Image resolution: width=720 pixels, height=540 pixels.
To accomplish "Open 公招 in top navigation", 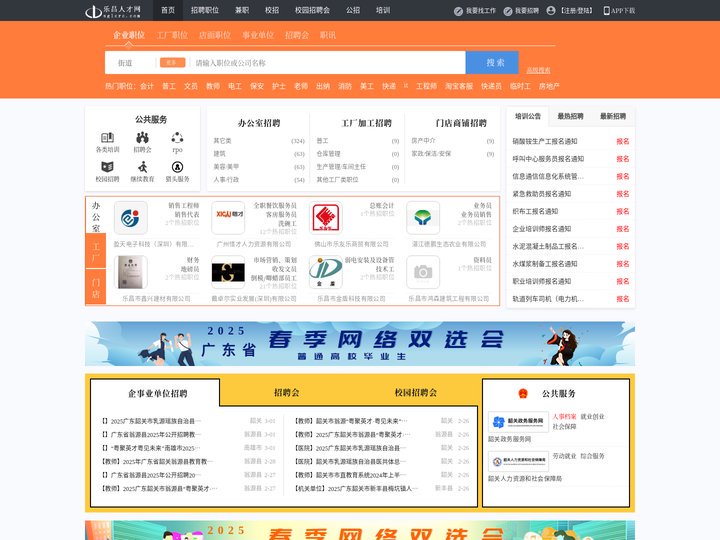I will coord(353,10).
